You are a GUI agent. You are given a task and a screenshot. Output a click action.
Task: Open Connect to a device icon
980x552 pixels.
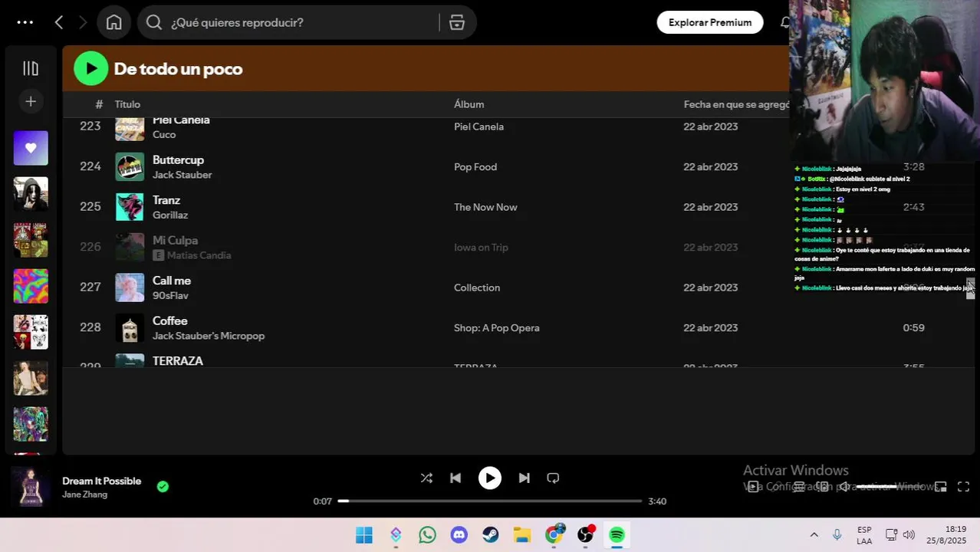822,487
